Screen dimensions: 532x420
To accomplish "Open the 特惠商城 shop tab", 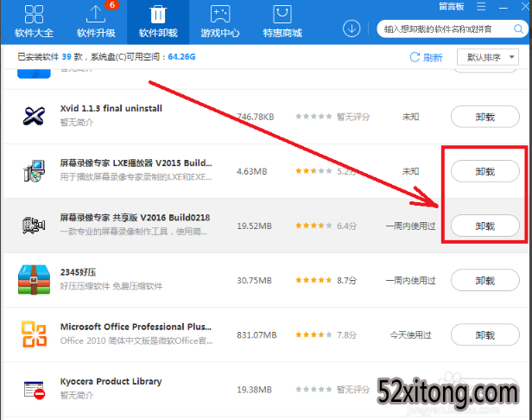I will click(282, 22).
